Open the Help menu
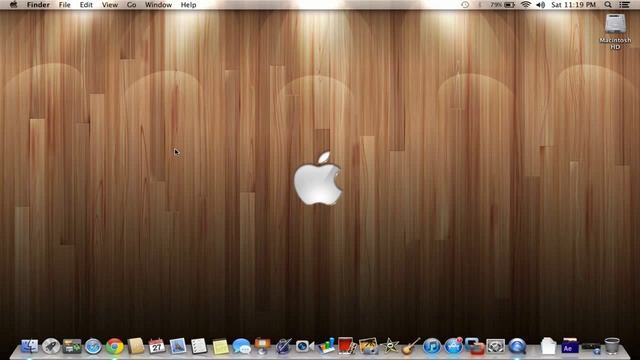This screenshot has height=360, width=640. (189, 5)
